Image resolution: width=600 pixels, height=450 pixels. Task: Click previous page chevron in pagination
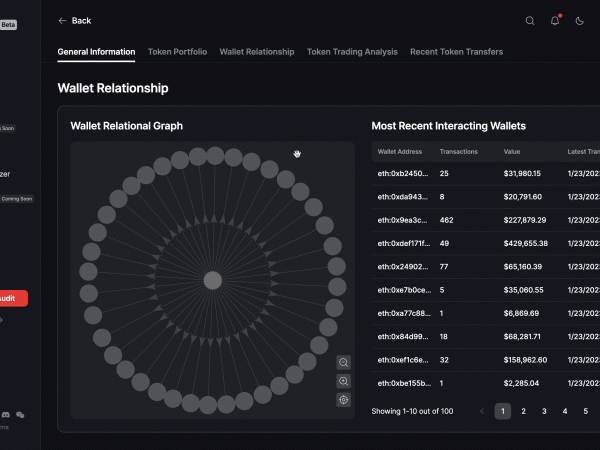[x=482, y=411]
